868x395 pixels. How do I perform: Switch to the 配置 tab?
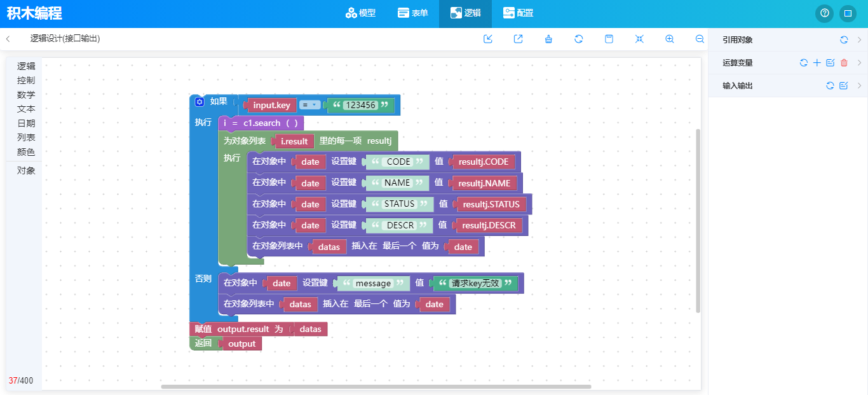pyautogui.click(x=518, y=13)
